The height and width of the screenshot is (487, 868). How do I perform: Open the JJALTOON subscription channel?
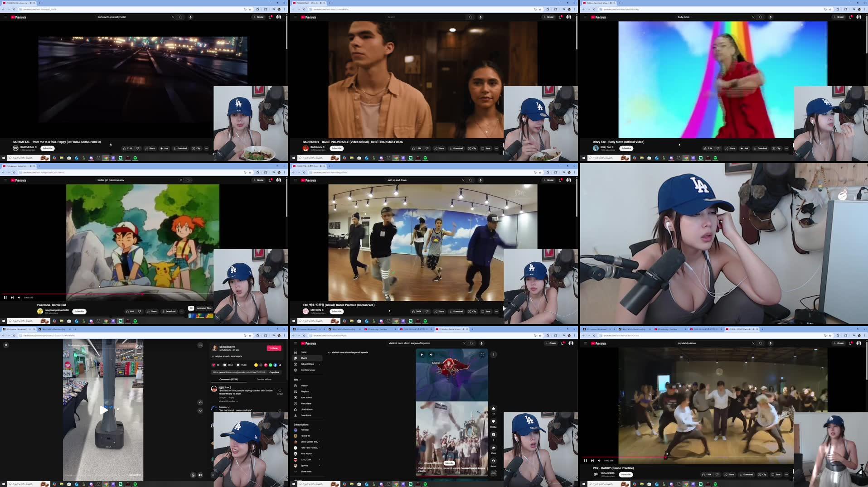306,459
